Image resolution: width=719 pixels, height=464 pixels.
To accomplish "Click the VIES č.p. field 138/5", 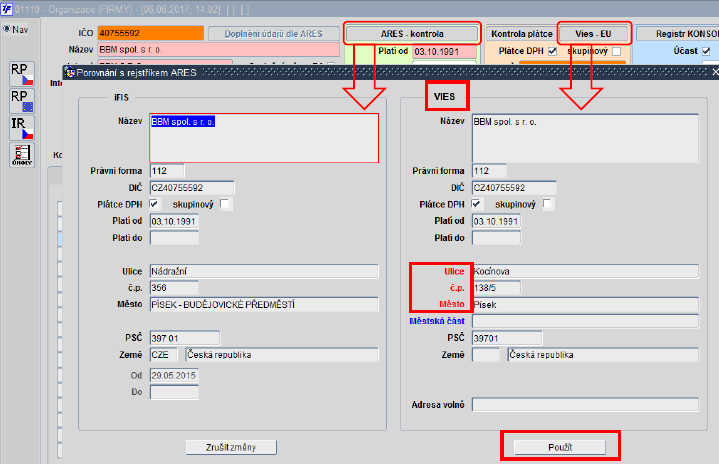I will click(496, 287).
